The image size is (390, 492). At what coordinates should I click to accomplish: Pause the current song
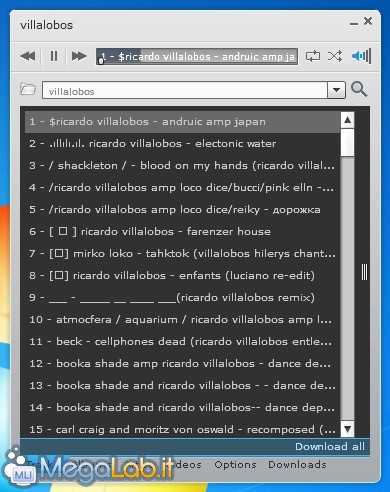point(54,56)
